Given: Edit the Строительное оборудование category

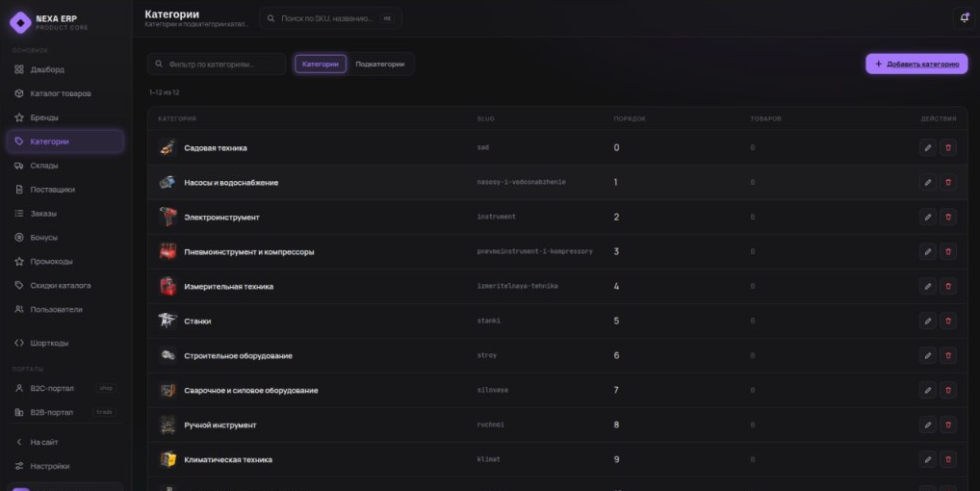Looking at the screenshot, I should click(927, 355).
